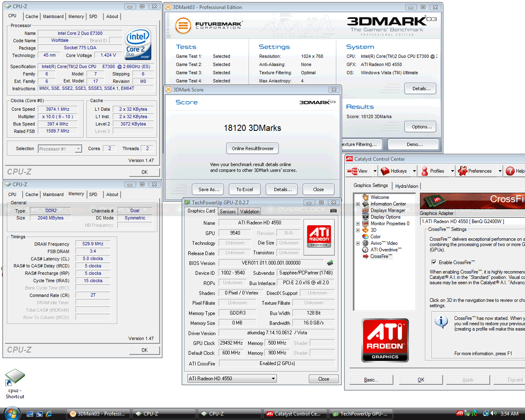The image size is (525, 420).
Task: Expand the 3D tree node
Action: pos(358,230)
